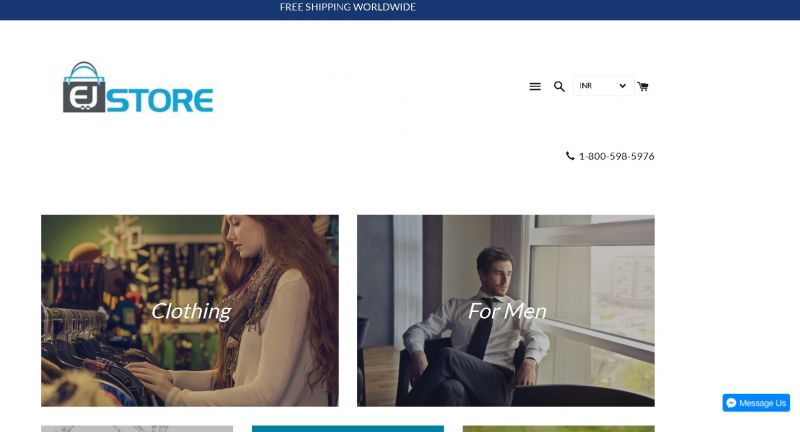Open the Clothing collection banner
The width and height of the screenshot is (800, 432).
[190, 311]
